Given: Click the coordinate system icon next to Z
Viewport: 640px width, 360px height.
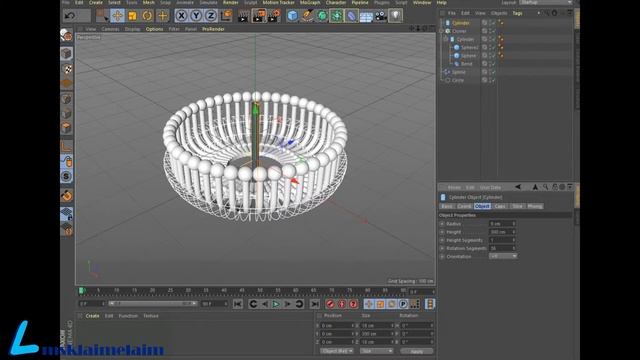Looking at the screenshot, I should click(x=226, y=16).
